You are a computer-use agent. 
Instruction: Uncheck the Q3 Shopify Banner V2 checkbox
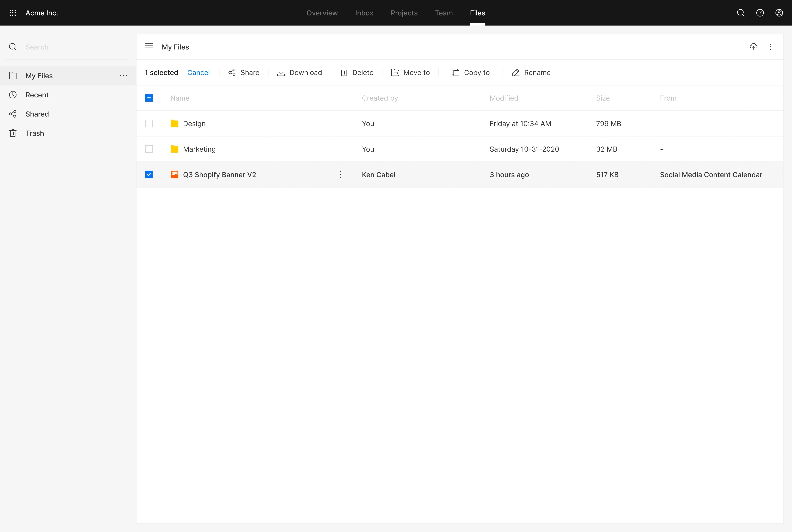[149, 174]
